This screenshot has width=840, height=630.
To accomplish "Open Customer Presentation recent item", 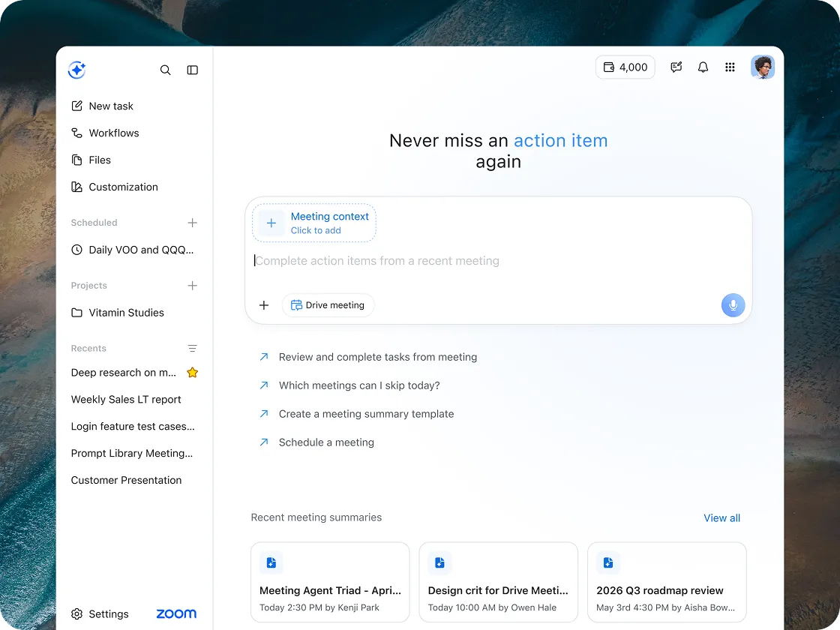I will coord(126,481).
